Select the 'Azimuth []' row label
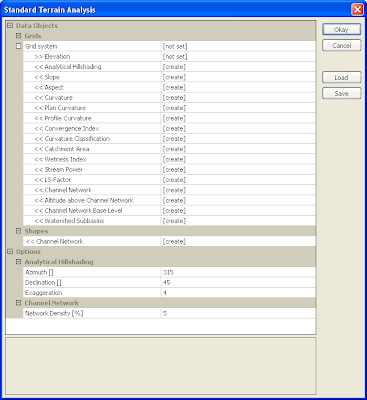367x400 pixels. point(39,272)
